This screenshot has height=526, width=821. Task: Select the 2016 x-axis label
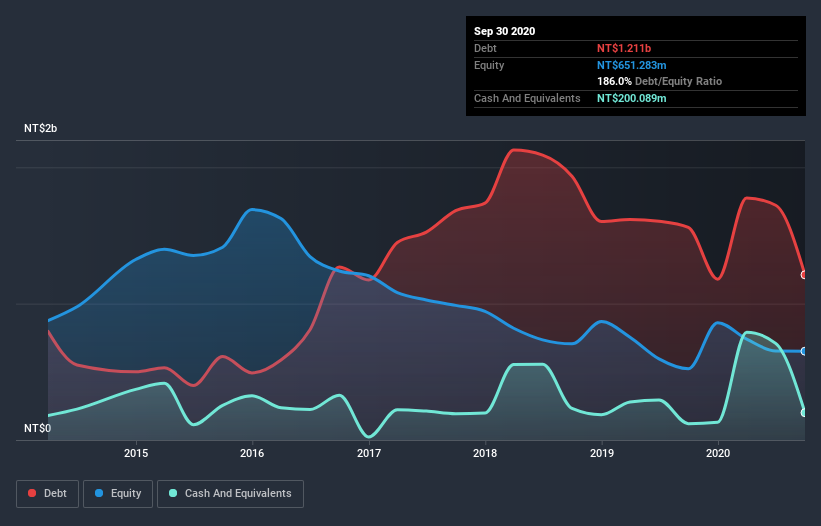click(x=252, y=453)
